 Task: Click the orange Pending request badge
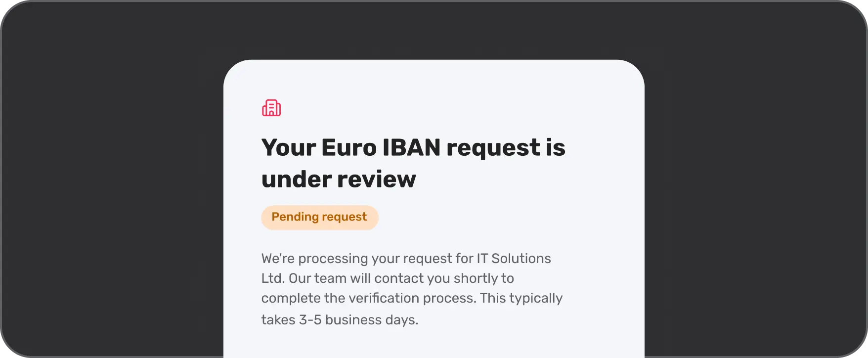click(x=319, y=218)
